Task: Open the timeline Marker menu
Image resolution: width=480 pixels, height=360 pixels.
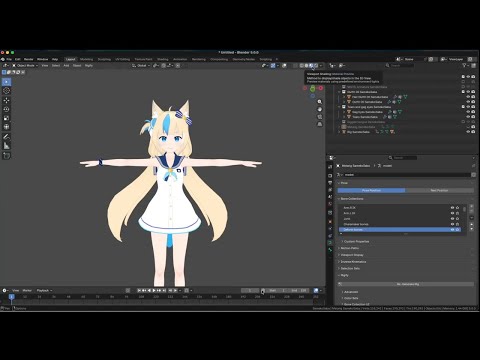Action: (x=27, y=291)
